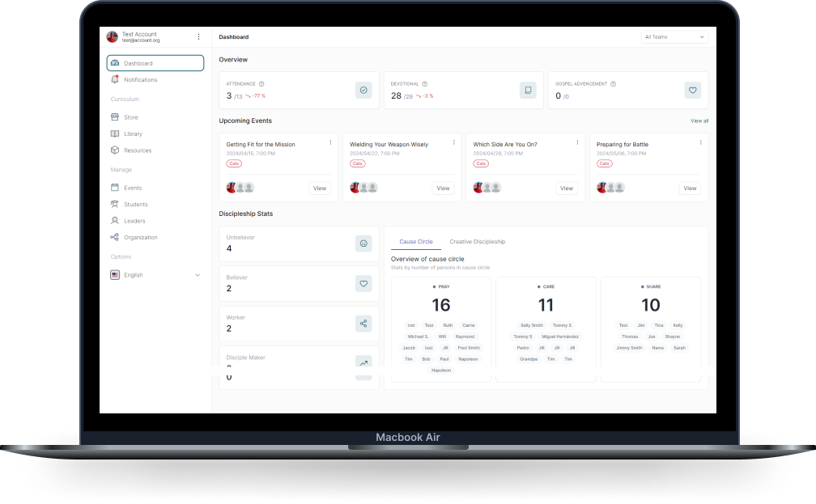Click the Care count 11
The image size is (816, 504).
[546, 305]
